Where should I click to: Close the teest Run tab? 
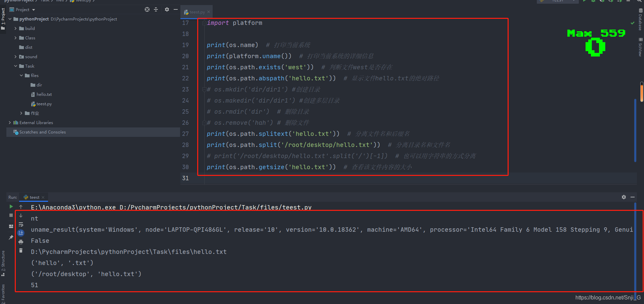pyautogui.click(x=43, y=197)
